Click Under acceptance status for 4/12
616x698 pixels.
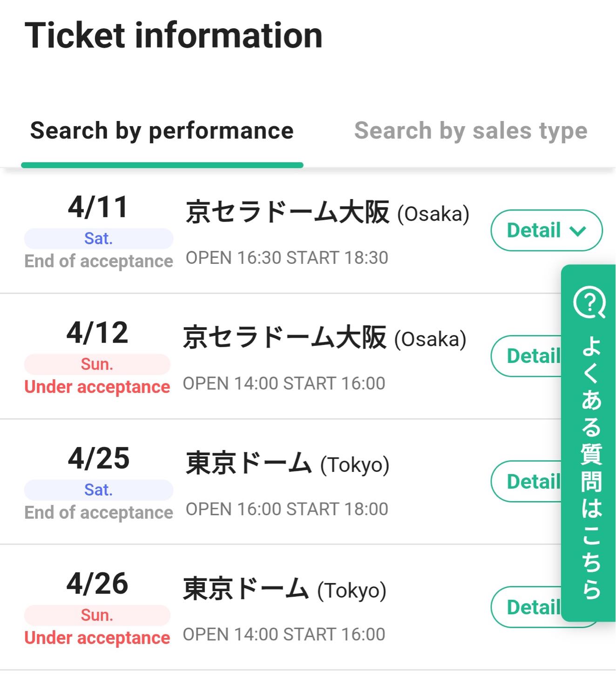tap(97, 387)
